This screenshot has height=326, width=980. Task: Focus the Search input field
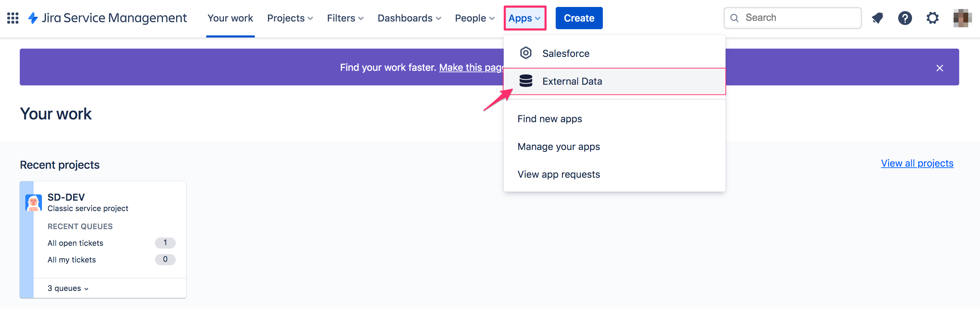pos(792,18)
